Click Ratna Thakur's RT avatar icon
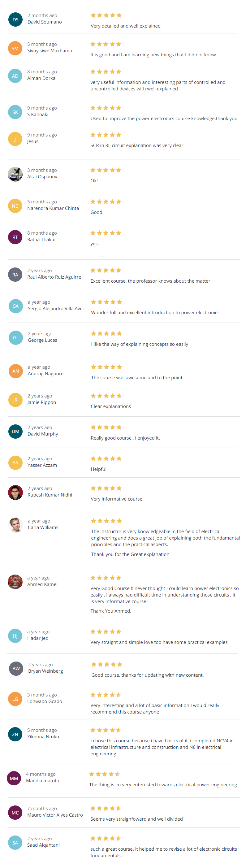The image size is (250, 868). point(15,237)
